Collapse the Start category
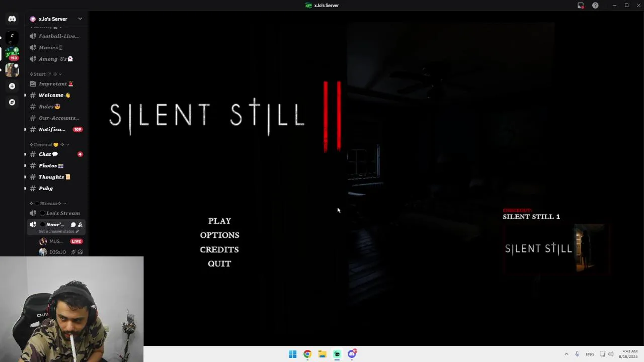 45,74
